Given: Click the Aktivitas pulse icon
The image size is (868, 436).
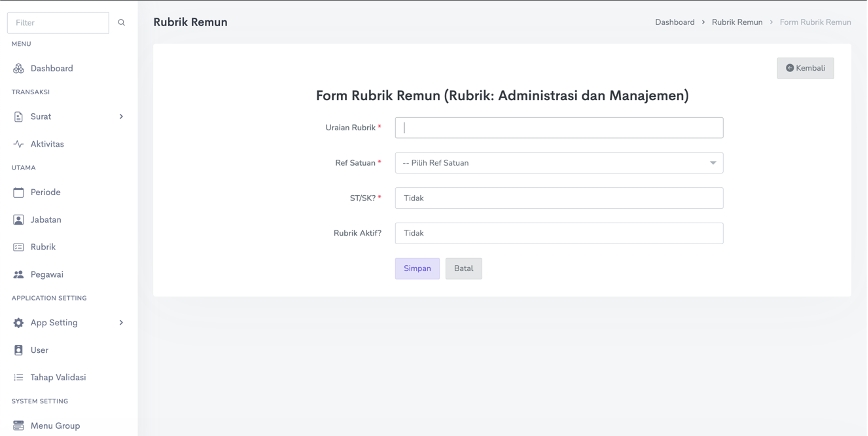Looking at the screenshot, I should point(18,144).
